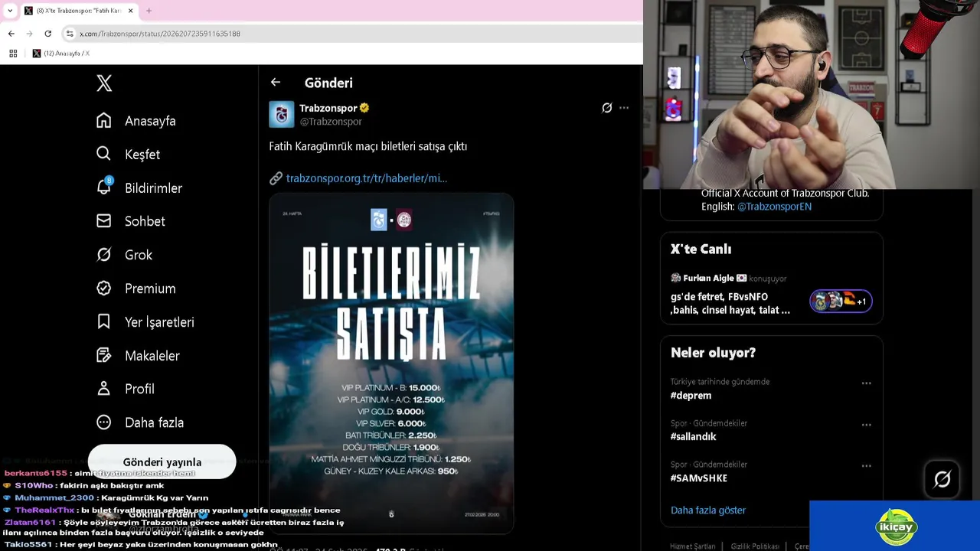The width and height of the screenshot is (980, 551).
Task: Click the browser back arrow
Action: [11, 34]
